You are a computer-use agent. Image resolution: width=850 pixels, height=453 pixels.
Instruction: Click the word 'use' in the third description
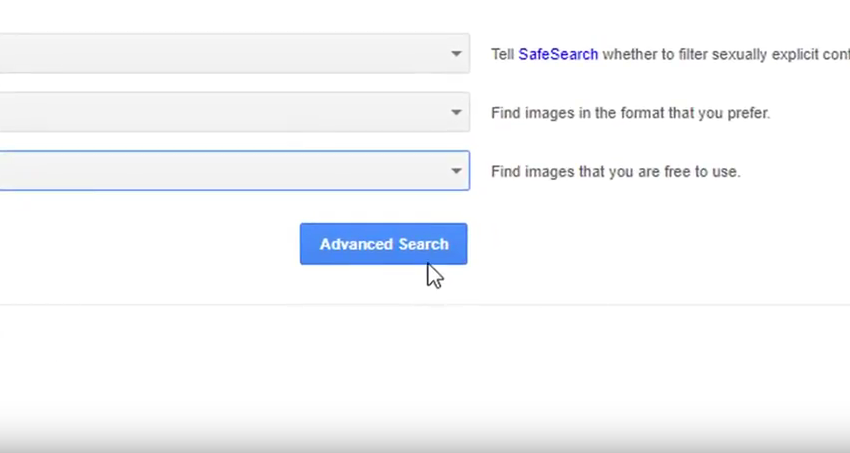pyautogui.click(x=725, y=172)
